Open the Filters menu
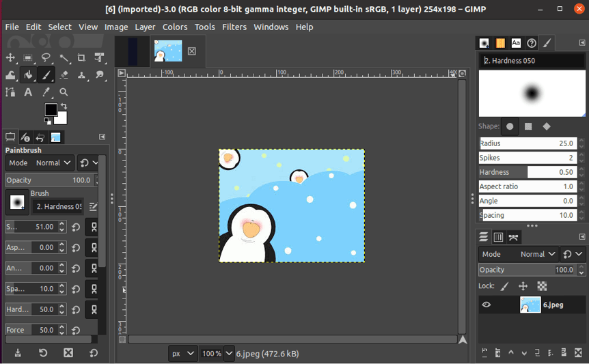The height and width of the screenshot is (364, 589). pos(234,27)
